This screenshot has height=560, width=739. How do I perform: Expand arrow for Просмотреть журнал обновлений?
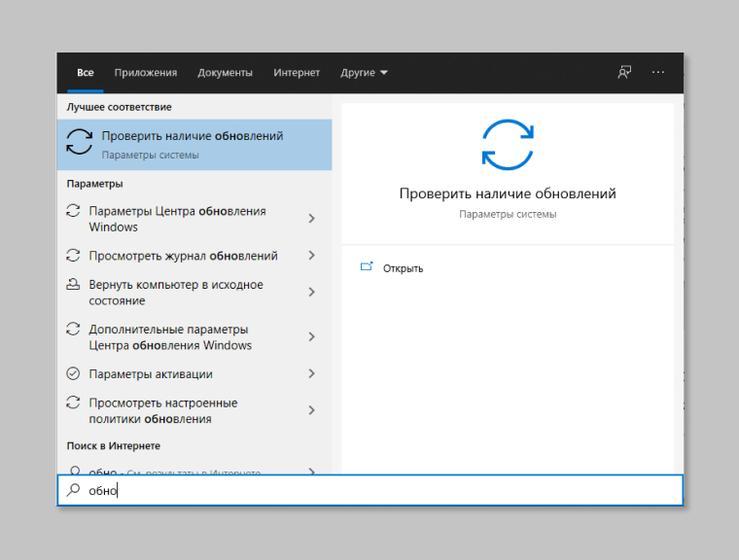[x=311, y=256]
